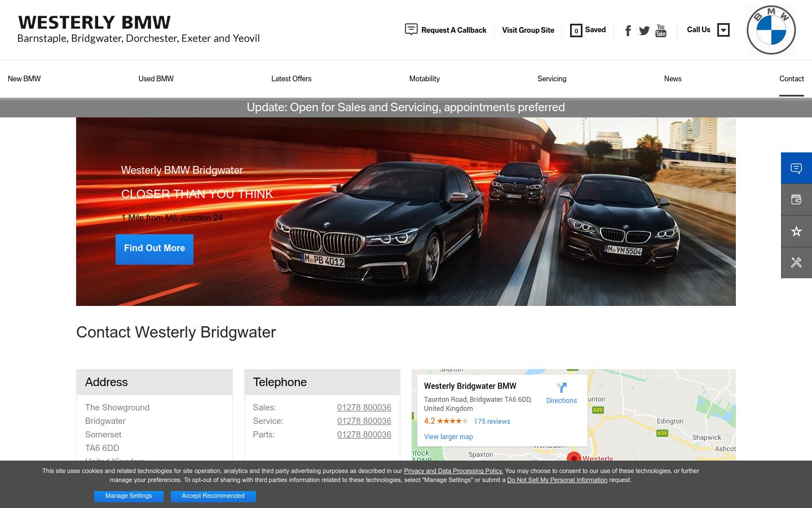Open Do Not Sell My Personal Information link
812x508 pixels.
557,480
